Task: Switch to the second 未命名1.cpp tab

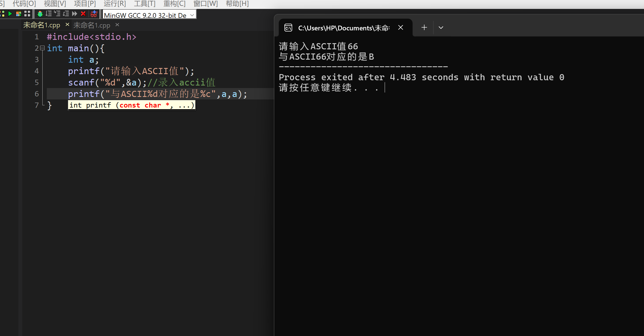Action: (x=92, y=25)
